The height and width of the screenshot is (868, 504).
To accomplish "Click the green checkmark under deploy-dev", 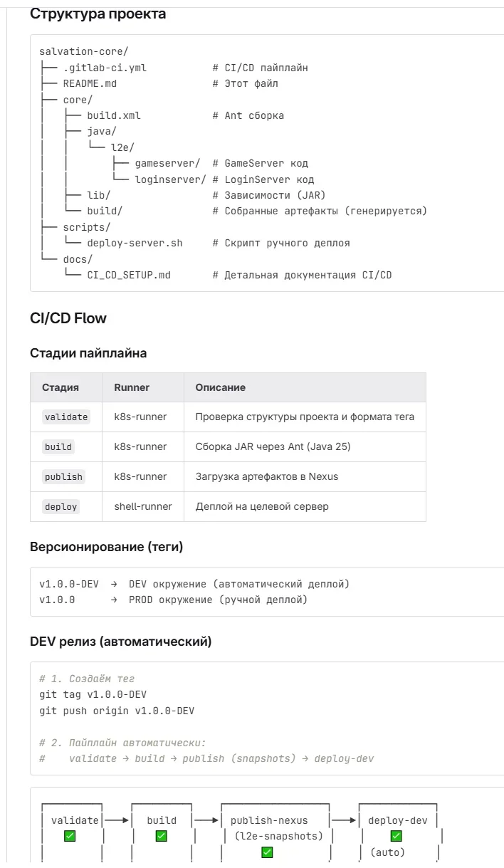I will (x=397, y=836).
